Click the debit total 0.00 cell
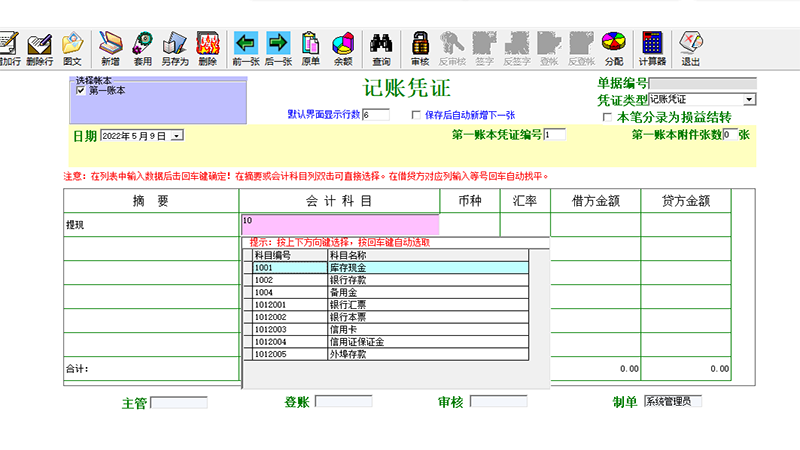The height and width of the screenshot is (450, 800). point(595,369)
